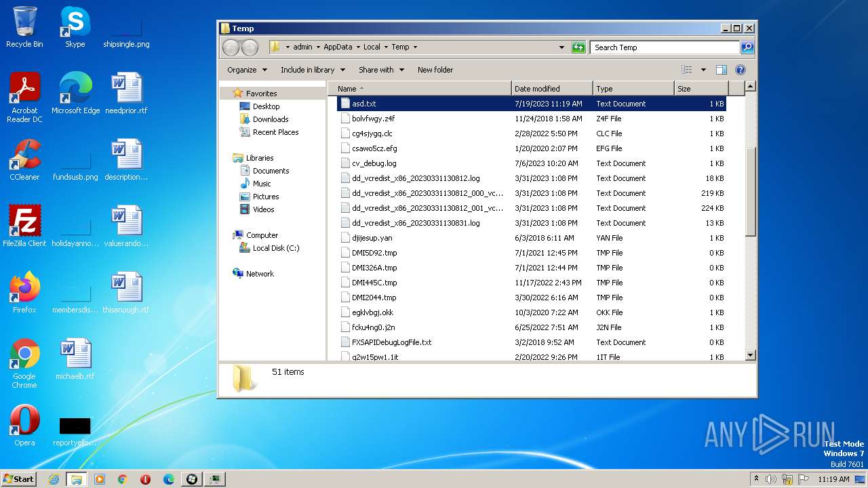Select shipsingle.png desktop file

[126, 27]
